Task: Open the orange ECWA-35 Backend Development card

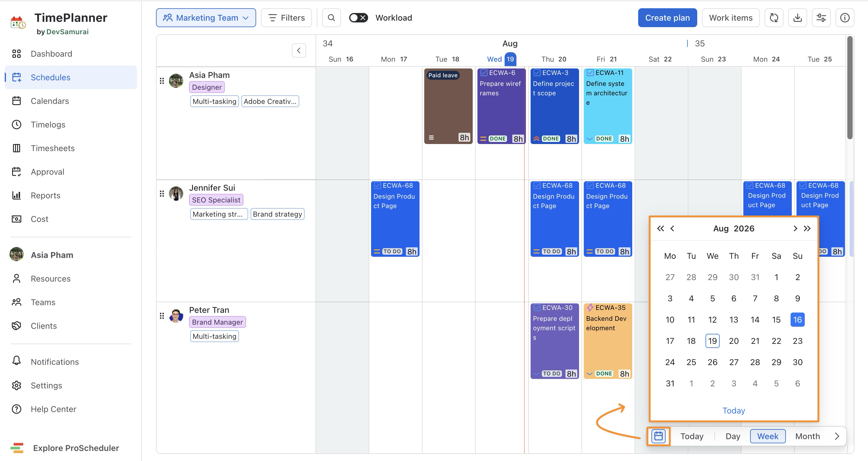Action: click(x=608, y=341)
